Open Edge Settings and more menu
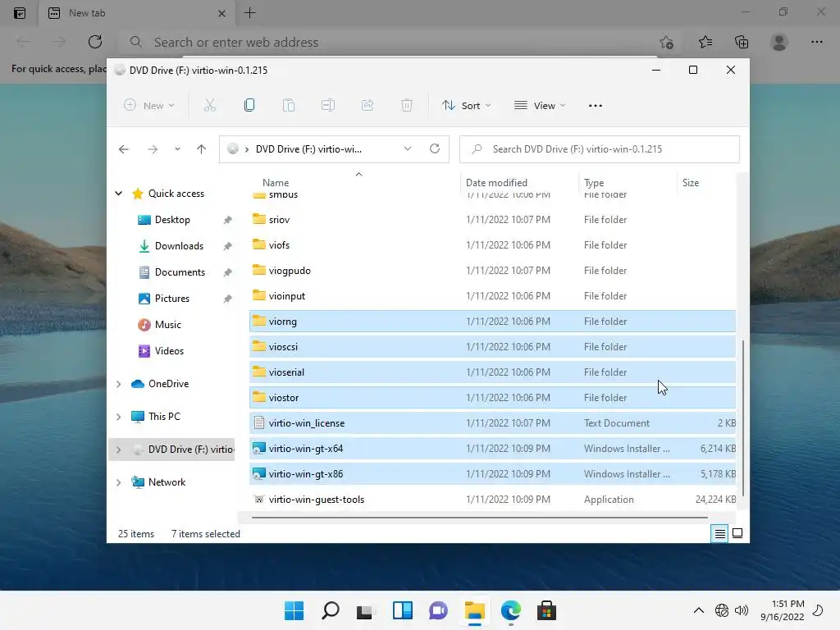840x630 pixels. point(816,42)
